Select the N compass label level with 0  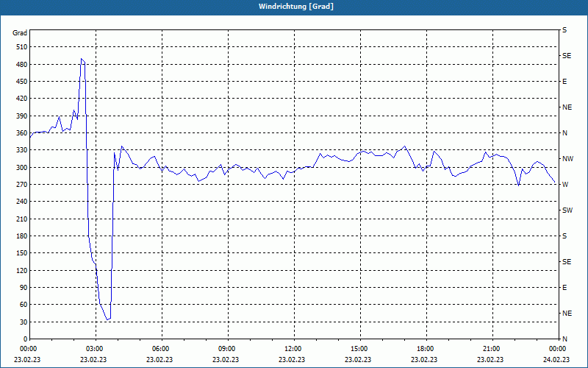tap(565, 339)
